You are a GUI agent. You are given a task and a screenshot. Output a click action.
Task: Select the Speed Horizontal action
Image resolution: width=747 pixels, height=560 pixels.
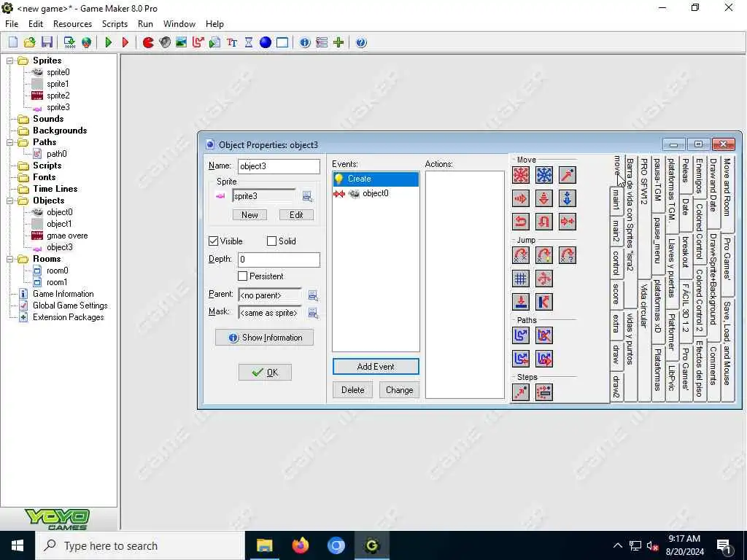[x=521, y=198]
